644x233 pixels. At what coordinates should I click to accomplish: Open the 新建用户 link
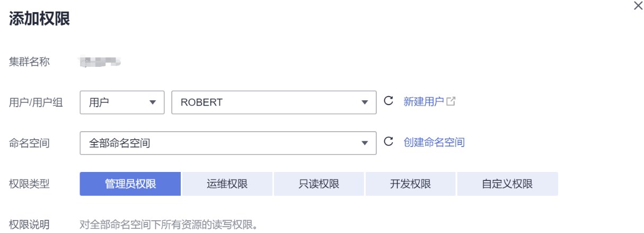424,102
